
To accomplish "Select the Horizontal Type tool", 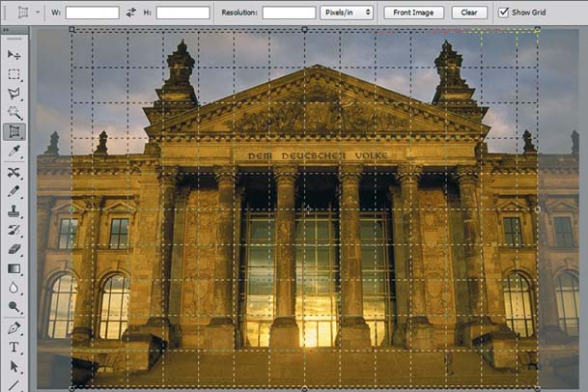I will click(14, 347).
